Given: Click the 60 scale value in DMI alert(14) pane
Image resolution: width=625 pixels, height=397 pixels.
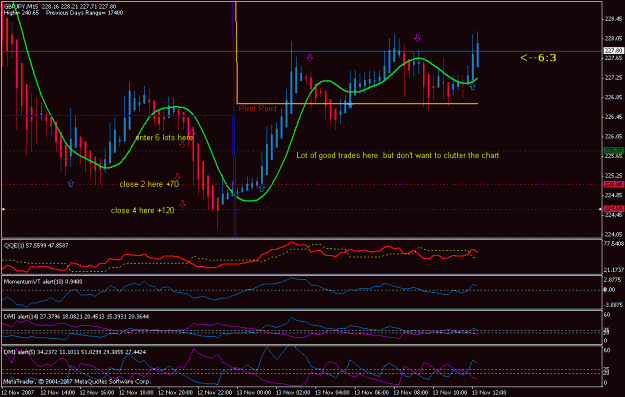Looking at the screenshot, I should point(607,315).
